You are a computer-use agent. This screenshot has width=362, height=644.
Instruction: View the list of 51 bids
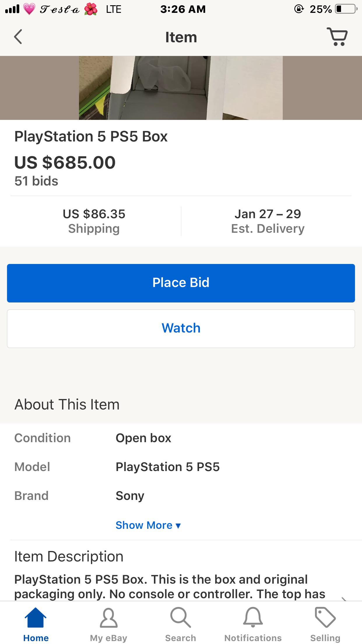(x=36, y=181)
